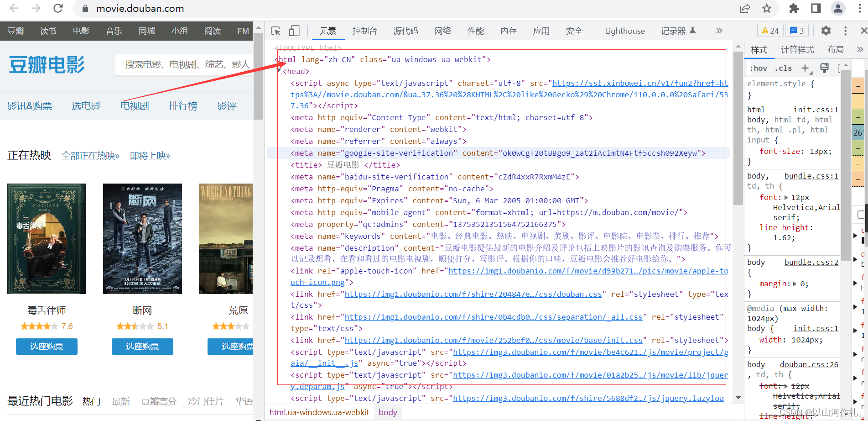Select html.ua-windows.ua-webkit breadcrumb
The image size is (868, 421).
319,412
